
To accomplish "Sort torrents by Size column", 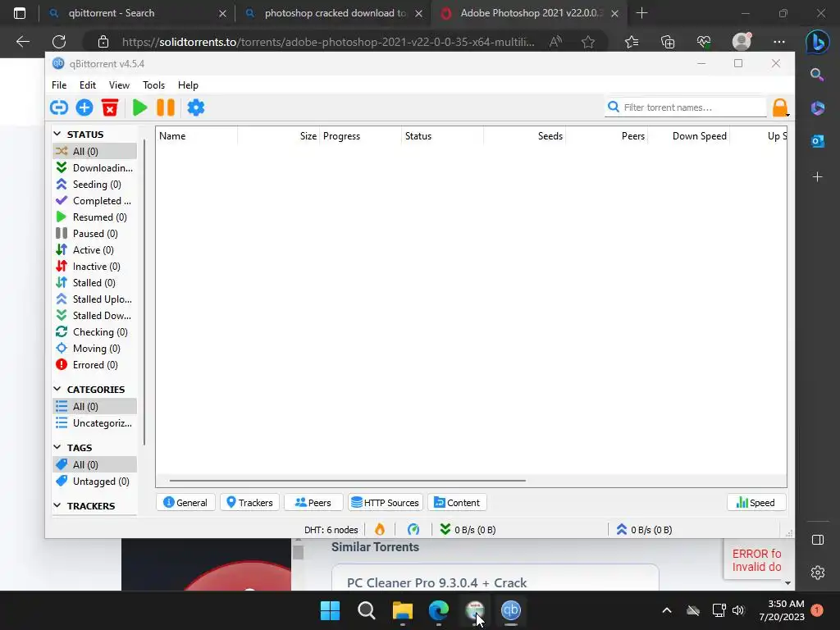I will [279, 136].
